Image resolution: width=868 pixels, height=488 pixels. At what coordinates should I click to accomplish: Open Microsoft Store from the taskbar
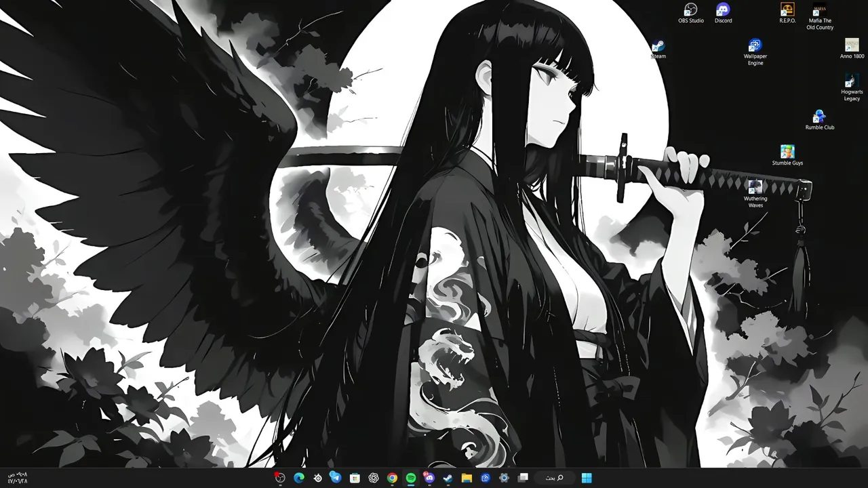tap(355, 478)
